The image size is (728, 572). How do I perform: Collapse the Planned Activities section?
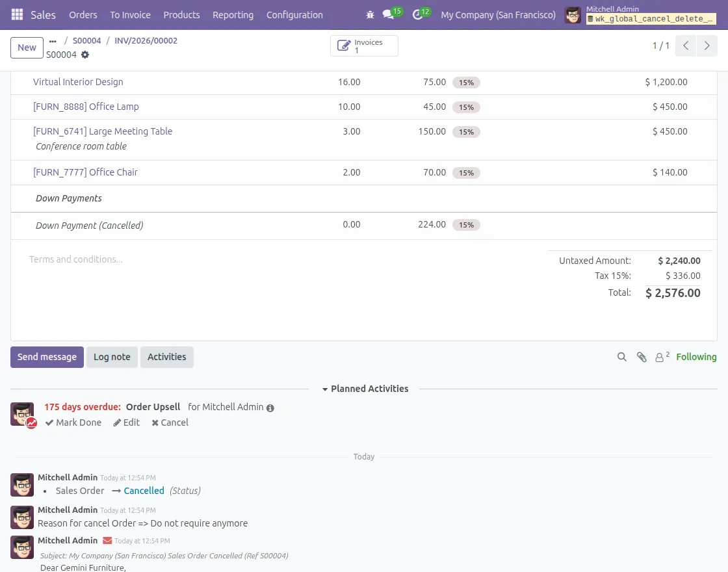coord(364,389)
